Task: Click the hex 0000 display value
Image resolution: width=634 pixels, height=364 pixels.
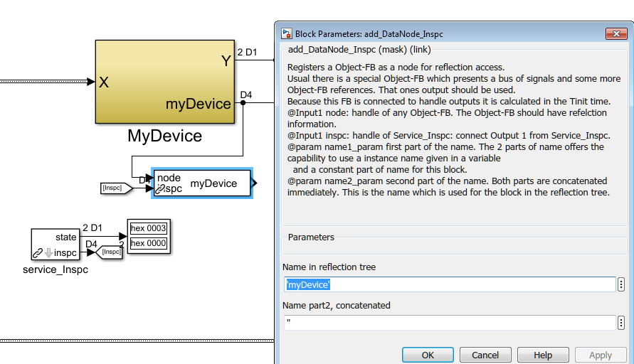Action: (149, 243)
